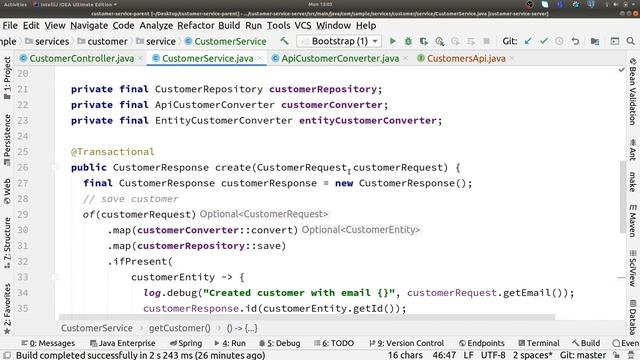This screenshot has height=360, width=640.
Task: Click the editor vertical scrollbar thumb
Action: click(x=623, y=197)
